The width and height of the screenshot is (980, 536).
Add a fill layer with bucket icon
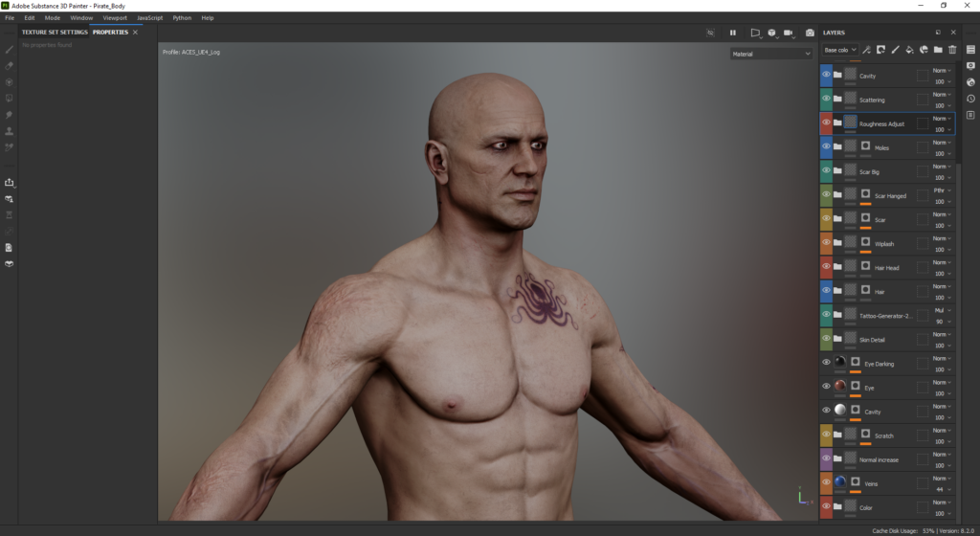(909, 50)
